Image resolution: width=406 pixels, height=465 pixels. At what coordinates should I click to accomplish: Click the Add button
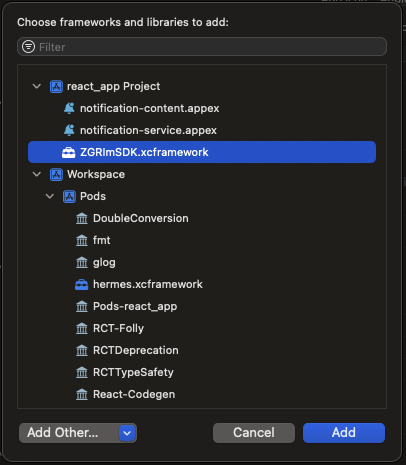click(x=344, y=433)
